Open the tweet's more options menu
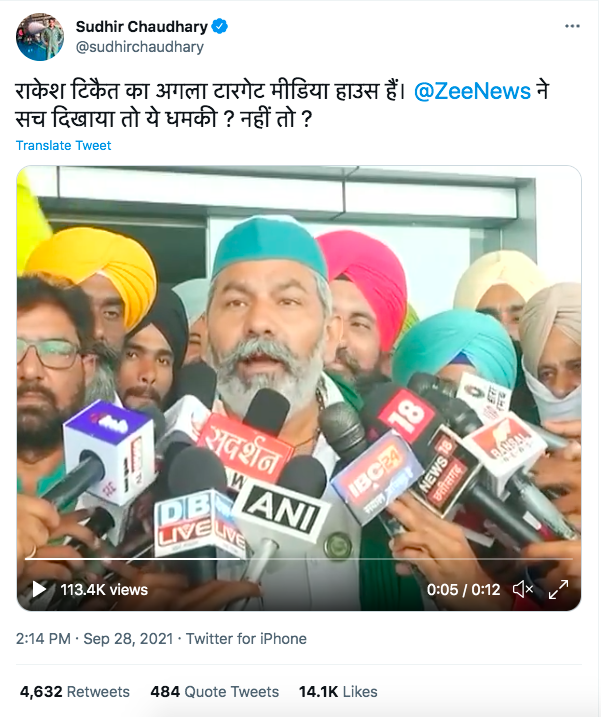Viewport: 601px width, 717px height. point(572,27)
